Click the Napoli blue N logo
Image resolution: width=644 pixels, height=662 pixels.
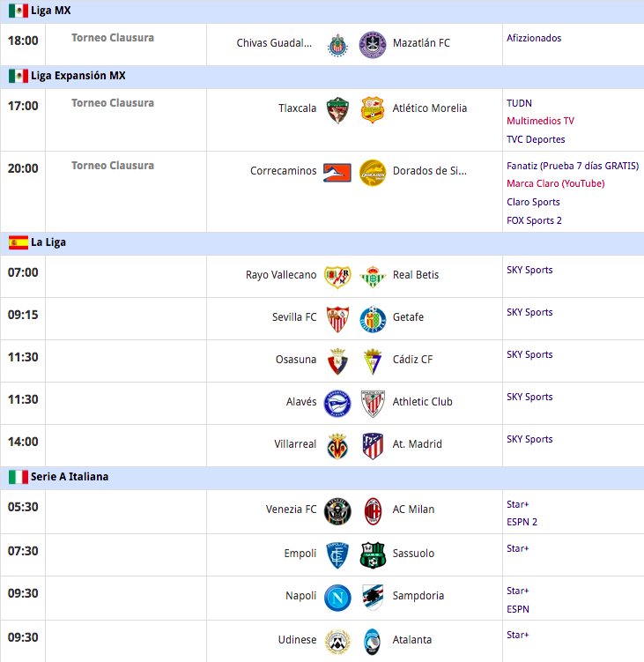pos(337,598)
